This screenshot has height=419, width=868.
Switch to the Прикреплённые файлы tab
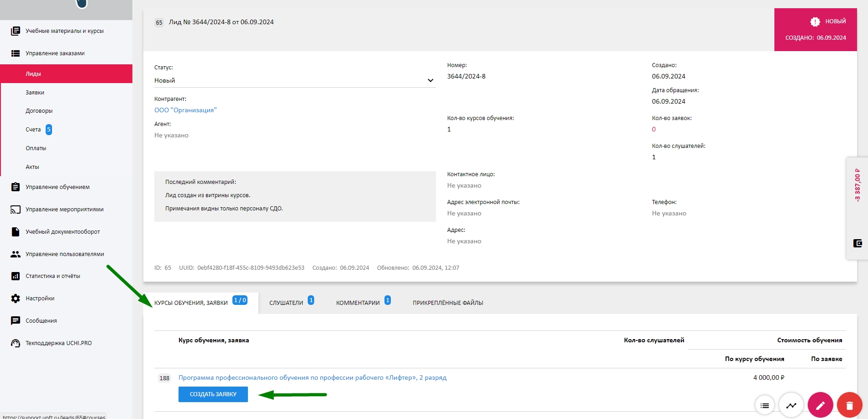pyautogui.click(x=448, y=303)
